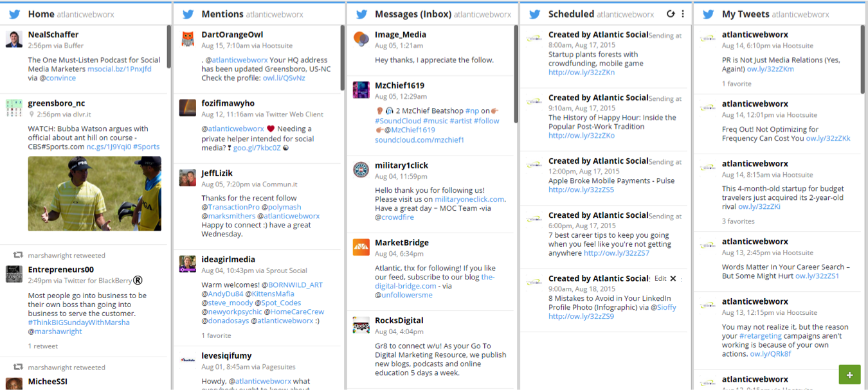Click the "Messages (Inbox)" column title

pos(413,14)
